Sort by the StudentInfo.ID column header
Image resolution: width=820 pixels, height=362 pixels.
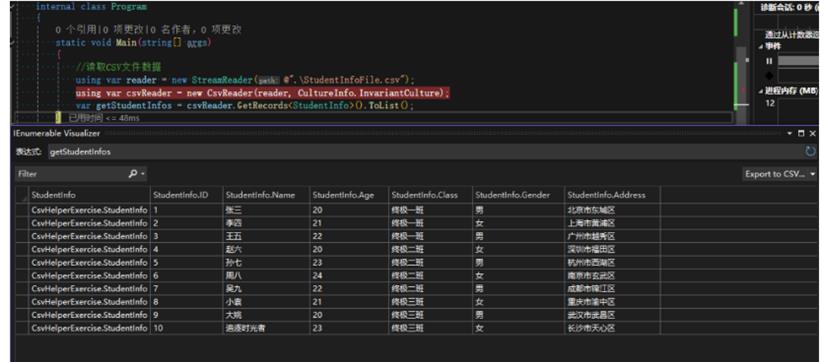tap(187, 195)
